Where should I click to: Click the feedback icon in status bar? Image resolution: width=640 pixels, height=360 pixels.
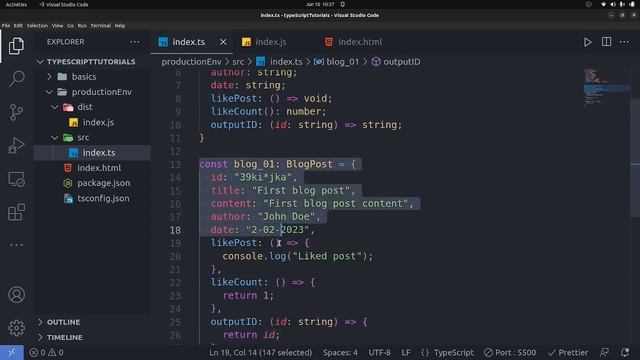[x=604, y=352]
